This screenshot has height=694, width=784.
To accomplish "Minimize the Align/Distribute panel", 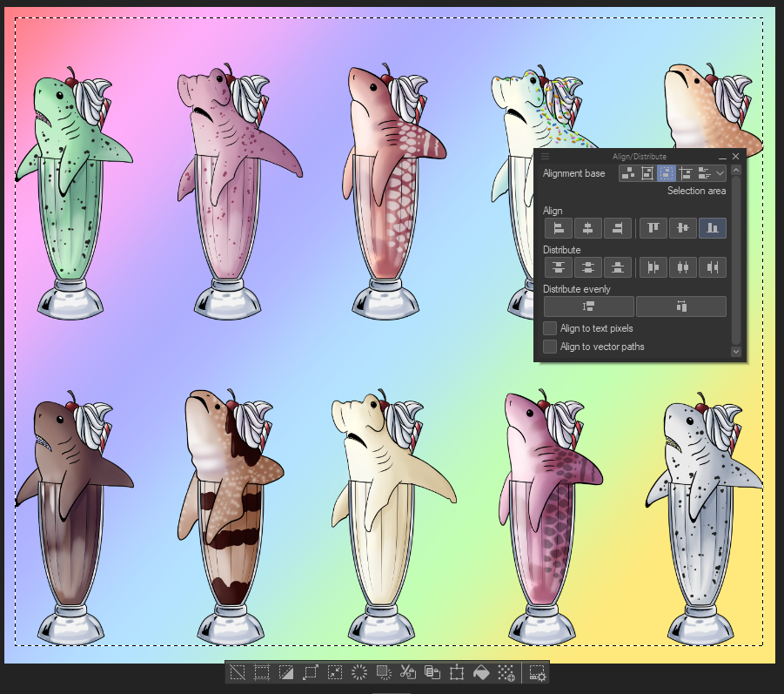I will (x=722, y=157).
